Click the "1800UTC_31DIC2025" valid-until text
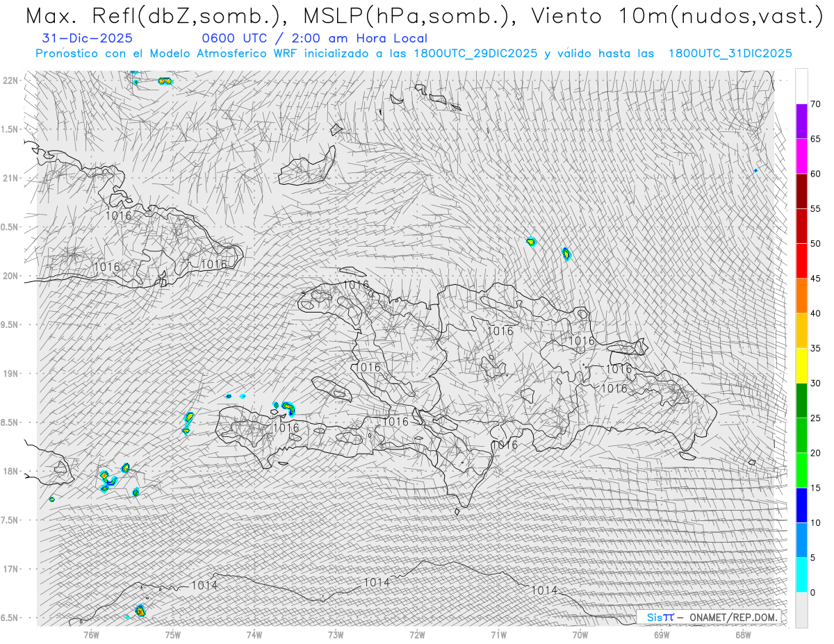This screenshot has height=644, width=834. pyautogui.click(x=730, y=53)
